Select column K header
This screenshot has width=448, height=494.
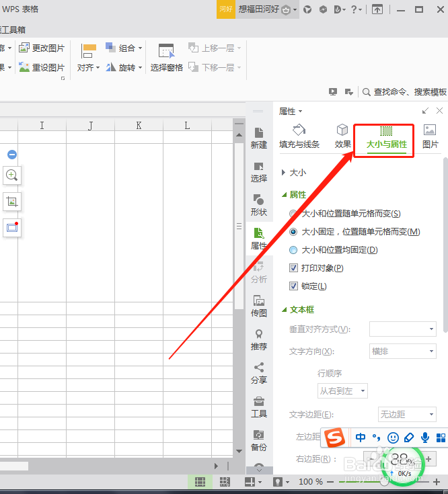point(139,126)
